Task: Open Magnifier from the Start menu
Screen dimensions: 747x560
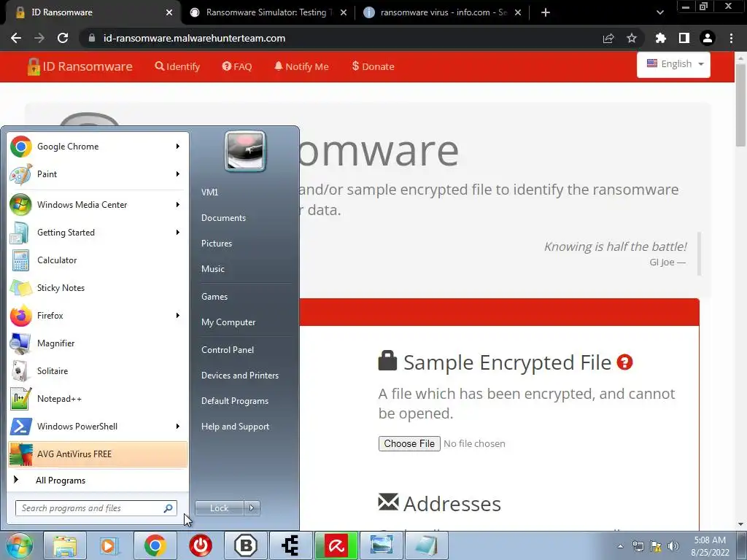Action: [98, 343]
